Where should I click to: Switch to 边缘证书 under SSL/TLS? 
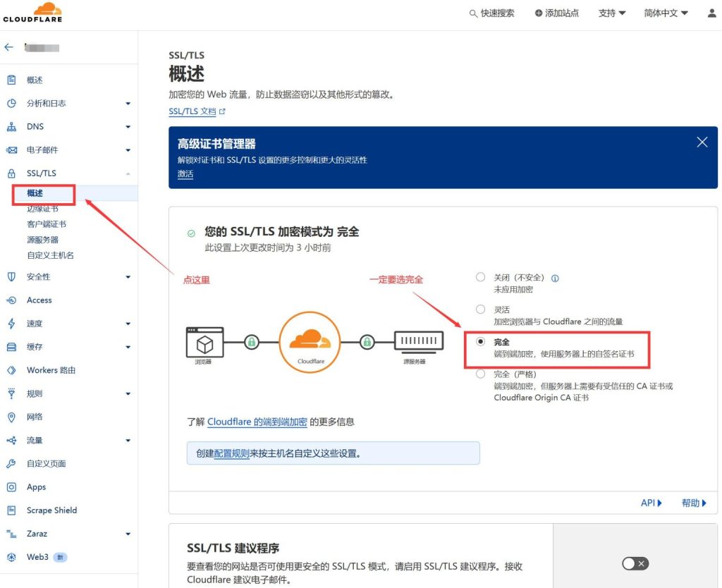tap(42, 209)
